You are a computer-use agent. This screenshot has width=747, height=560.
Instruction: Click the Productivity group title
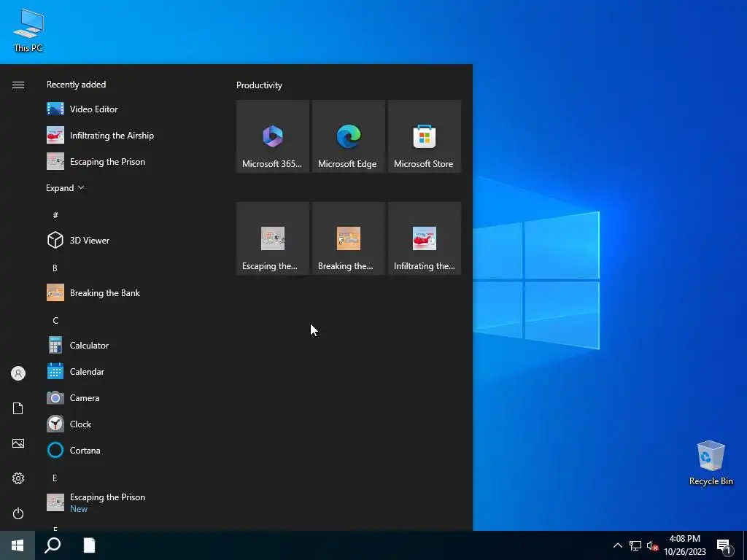click(259, 85)
